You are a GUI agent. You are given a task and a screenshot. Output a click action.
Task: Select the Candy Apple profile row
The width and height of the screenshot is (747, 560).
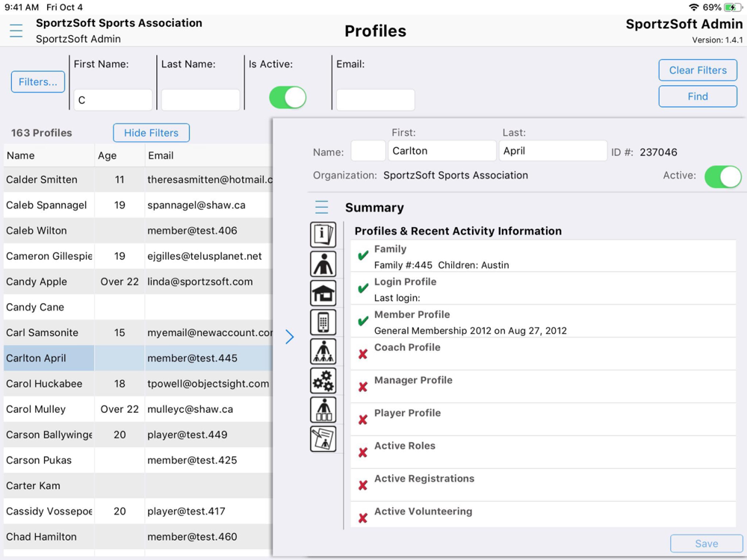coord(138,281)
